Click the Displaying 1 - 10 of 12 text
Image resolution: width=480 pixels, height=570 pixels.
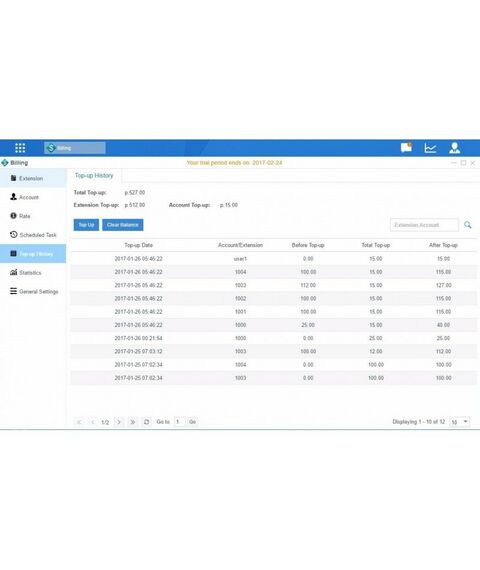[419, 422]
